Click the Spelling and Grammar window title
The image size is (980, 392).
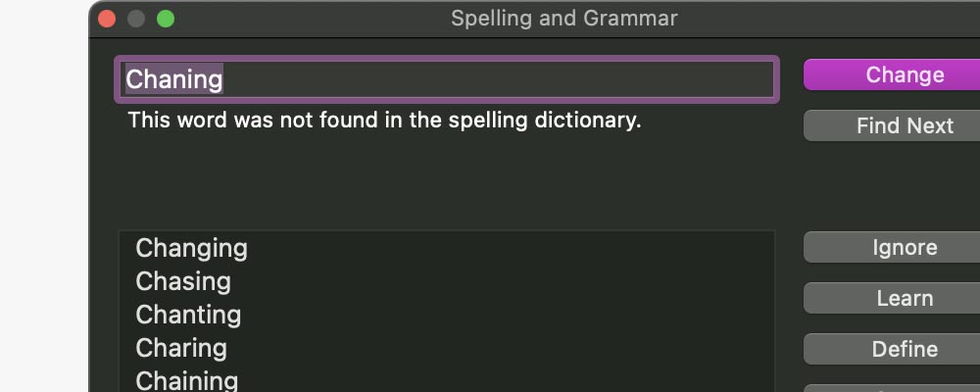tap(563, 19)
